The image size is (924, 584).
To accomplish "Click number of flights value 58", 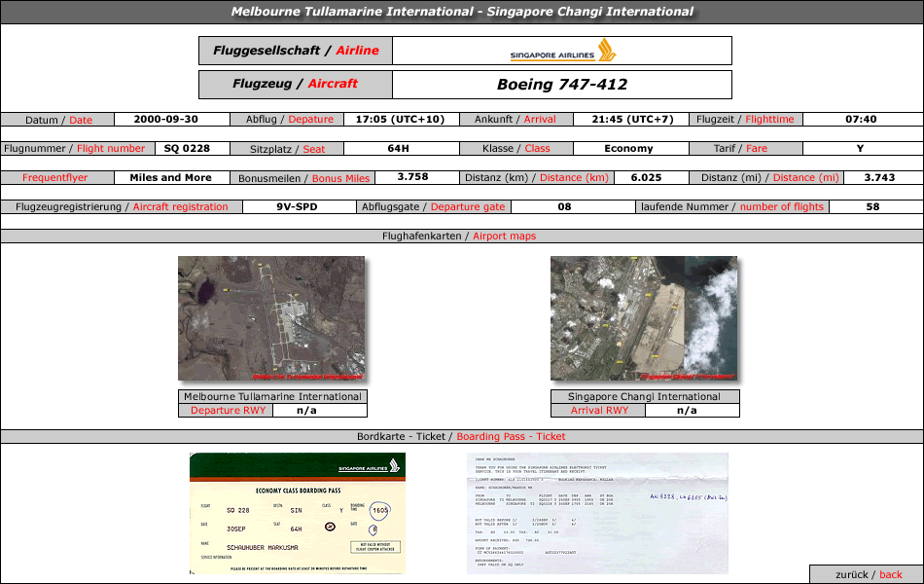I will [872, 207].
